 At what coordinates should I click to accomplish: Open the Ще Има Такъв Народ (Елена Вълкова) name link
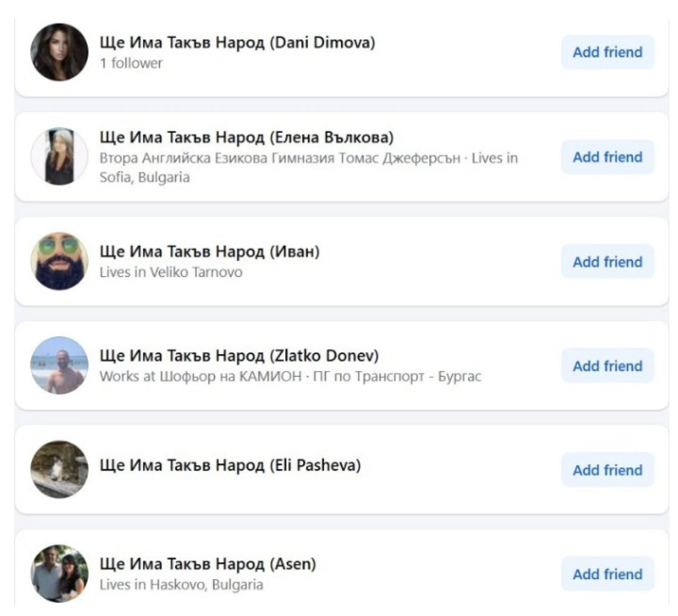246,137
